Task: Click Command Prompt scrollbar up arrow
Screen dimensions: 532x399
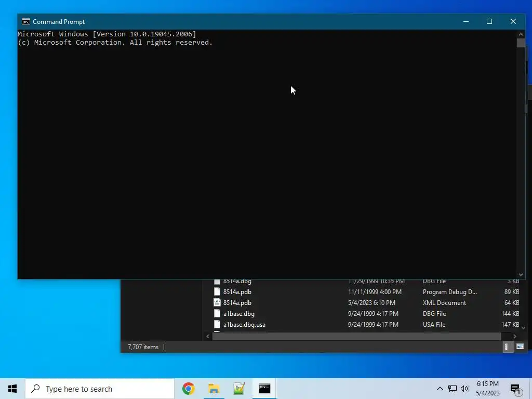Action: pyautogui.click(x=521, y=34)
